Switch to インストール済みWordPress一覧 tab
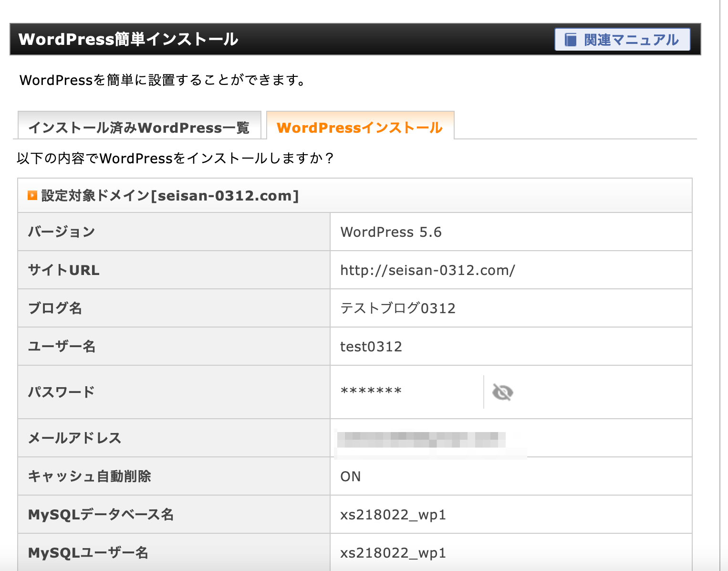This screenshot has height=571, width=728. (x=139, y=127)
